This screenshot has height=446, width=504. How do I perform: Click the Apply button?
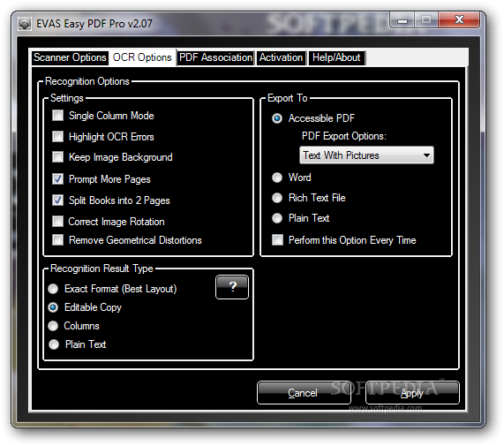[412, 393]
